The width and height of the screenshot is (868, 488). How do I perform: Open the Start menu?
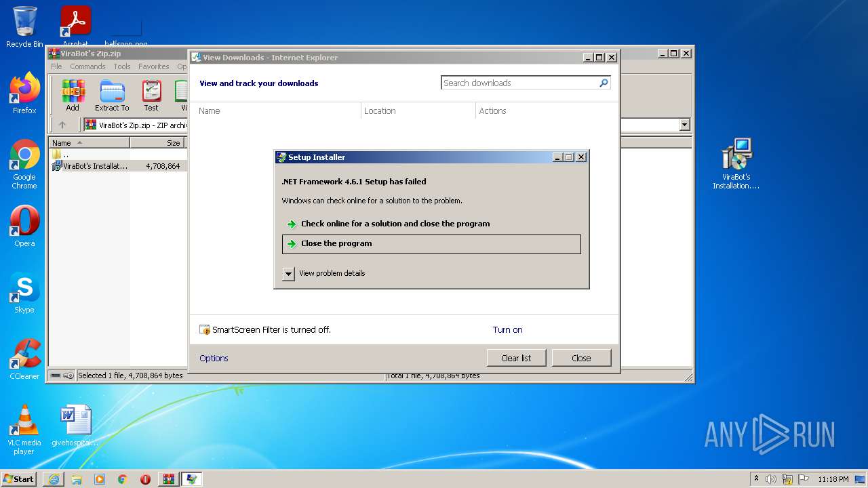point(19,479)
